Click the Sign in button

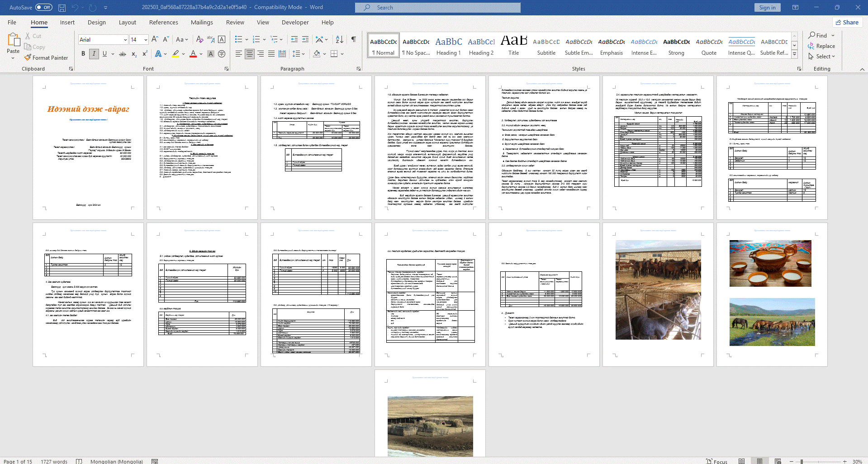767,8
